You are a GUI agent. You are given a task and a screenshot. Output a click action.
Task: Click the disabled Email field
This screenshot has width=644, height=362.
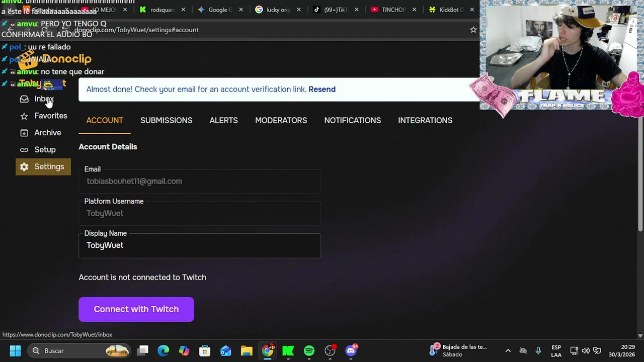point(200,182)
